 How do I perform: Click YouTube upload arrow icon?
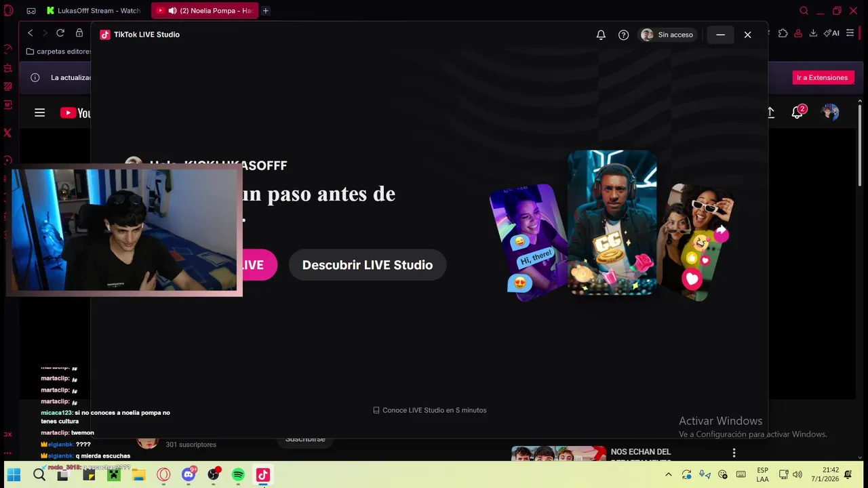pyautogui.click(x=771, y=113)
